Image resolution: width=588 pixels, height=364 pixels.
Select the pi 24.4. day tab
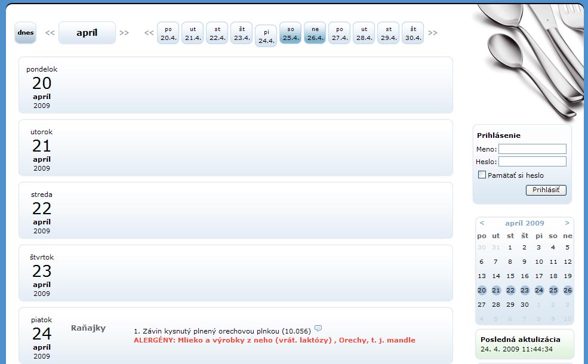click(x=266, y=36)
